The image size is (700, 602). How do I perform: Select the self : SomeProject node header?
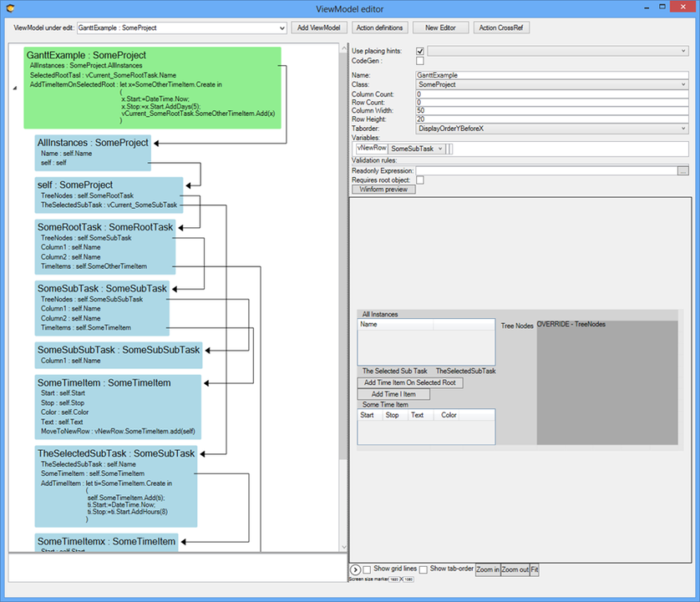pos(75,185)
